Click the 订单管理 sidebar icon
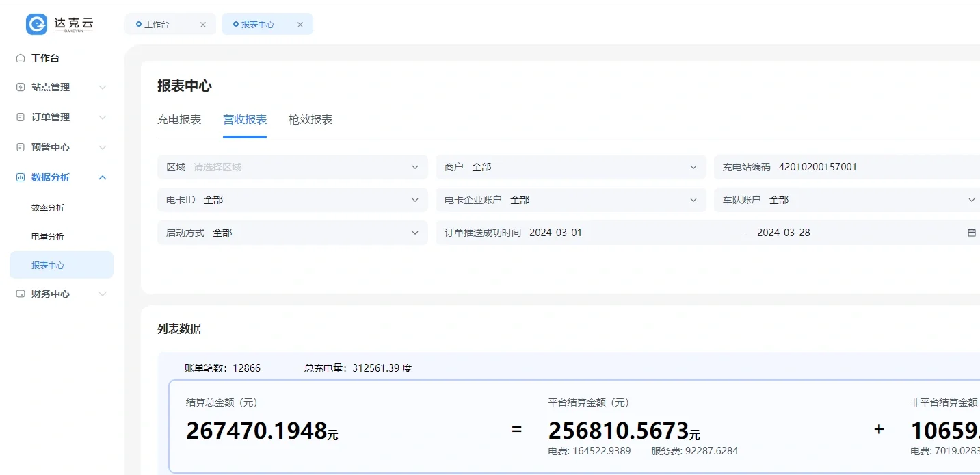This screenshot has height=475, width=980. [x=21, y=118]
